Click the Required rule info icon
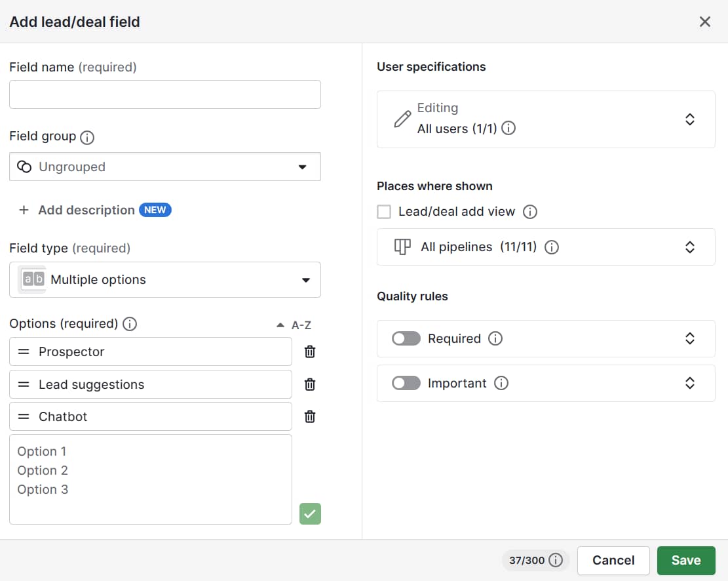728x581 pixels. [x=496, y=338]
